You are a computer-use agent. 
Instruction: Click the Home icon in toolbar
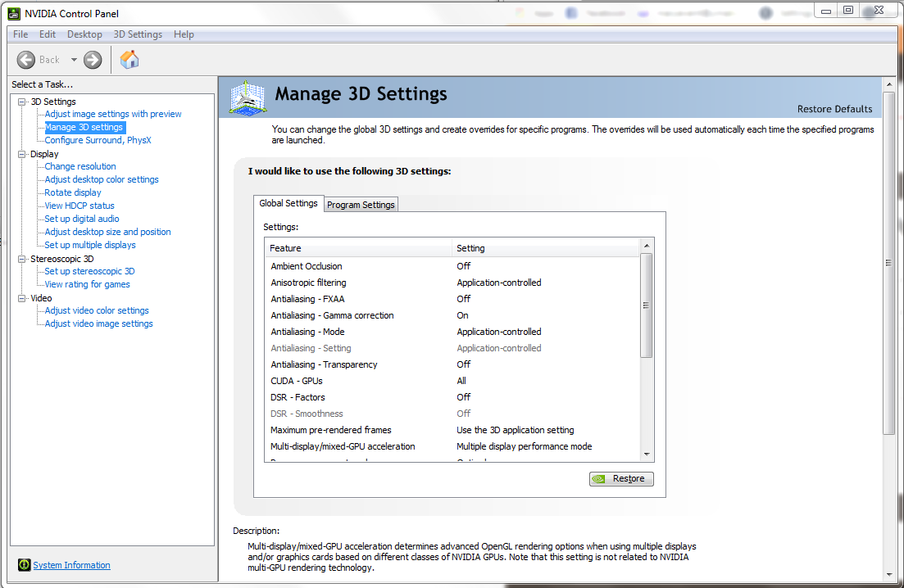coord(129,60)
